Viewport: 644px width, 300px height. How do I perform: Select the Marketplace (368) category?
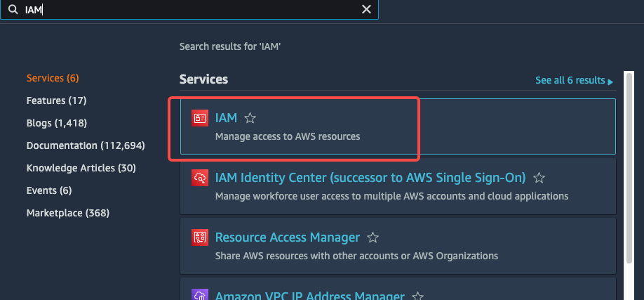point(68,213)
